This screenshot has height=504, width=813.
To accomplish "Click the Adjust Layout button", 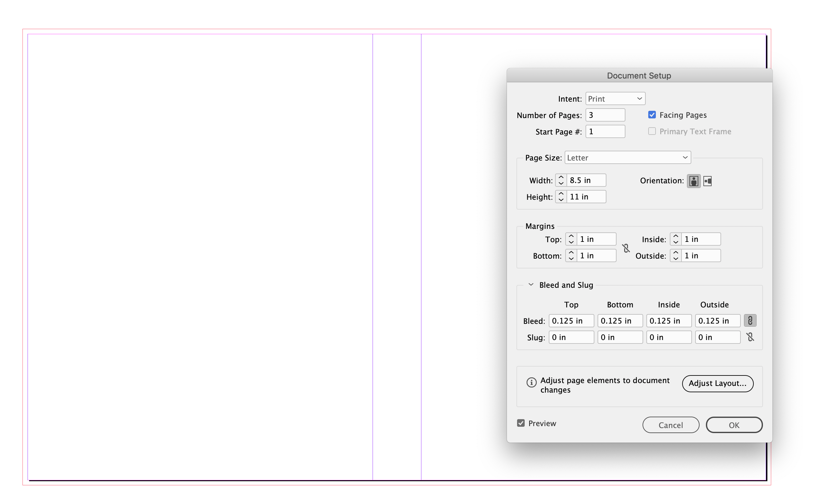I will [x=717, y=383].
